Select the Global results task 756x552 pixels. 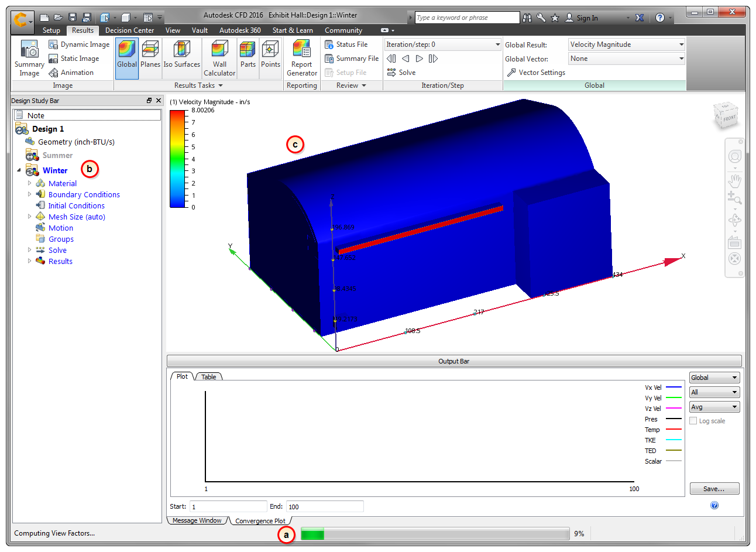(x=127, y=59)
